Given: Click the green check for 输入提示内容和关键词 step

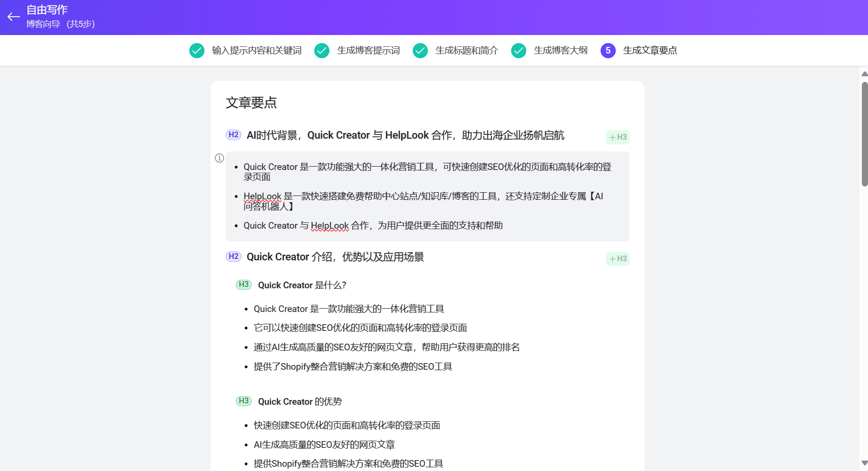Looking at the screenshot, I should 197,51.
